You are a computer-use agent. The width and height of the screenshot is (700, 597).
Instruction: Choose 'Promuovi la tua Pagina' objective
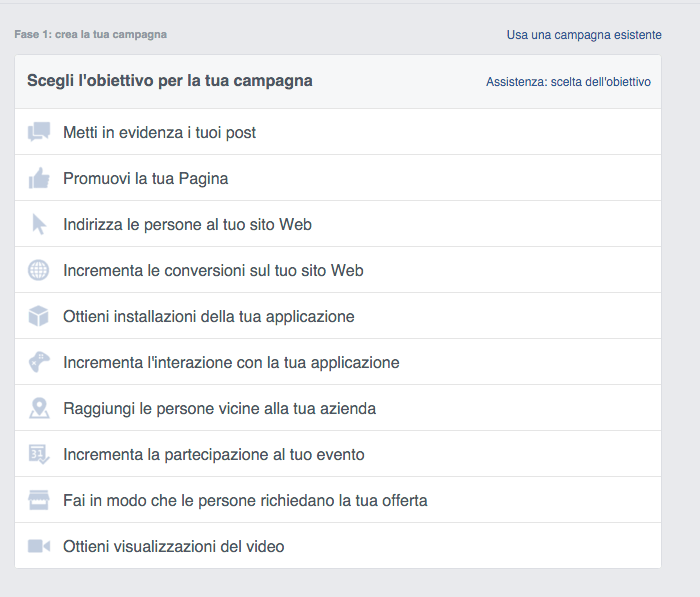[146, 179]
